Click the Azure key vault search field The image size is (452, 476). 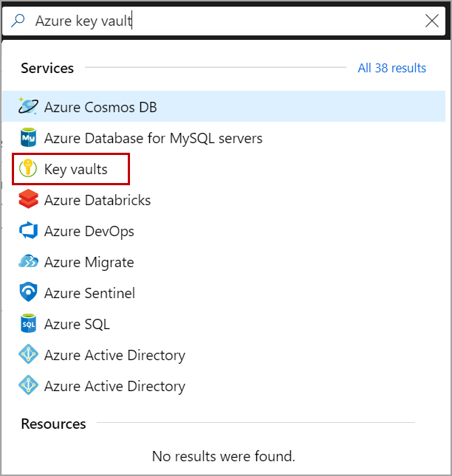point(222,21)
